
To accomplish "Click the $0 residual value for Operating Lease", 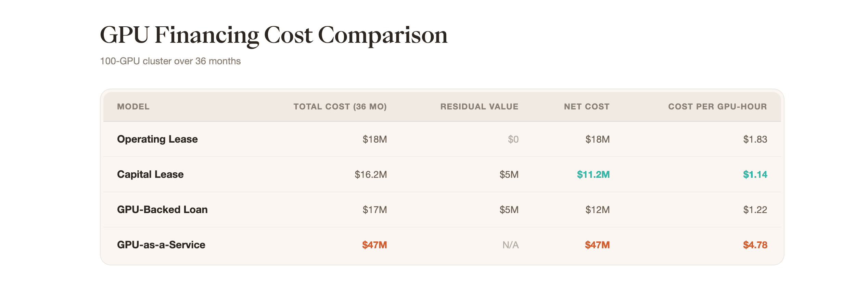I will 513,139.
